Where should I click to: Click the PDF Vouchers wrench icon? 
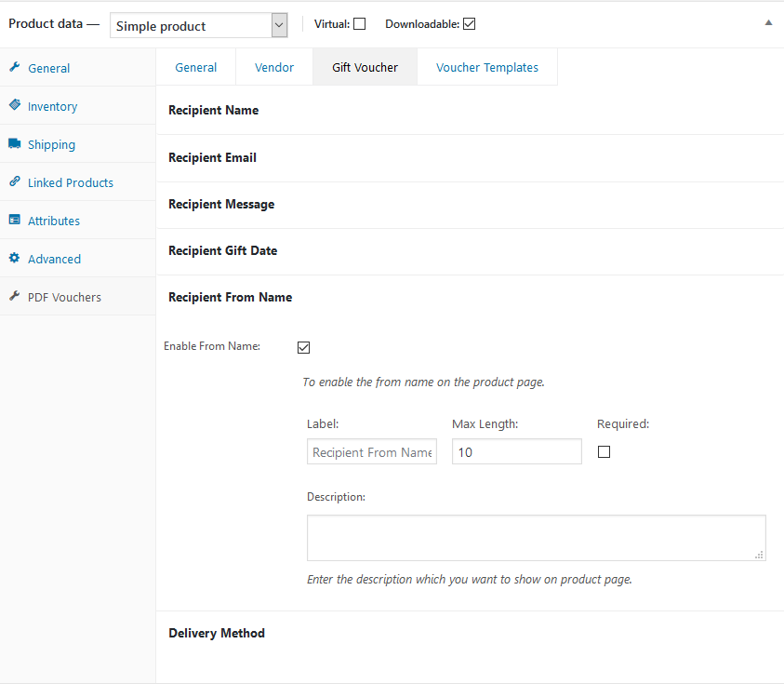click(x=14, y=297)
